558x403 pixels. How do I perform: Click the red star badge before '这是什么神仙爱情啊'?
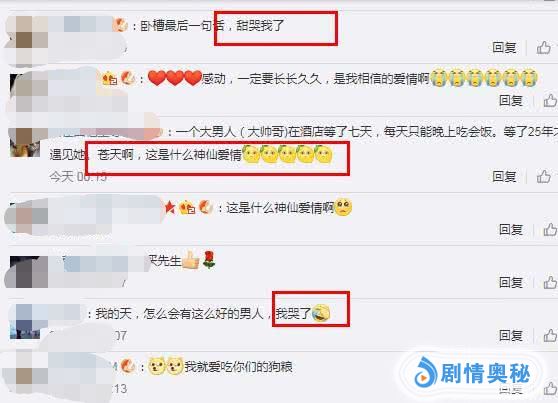click(x=170, y=207)
